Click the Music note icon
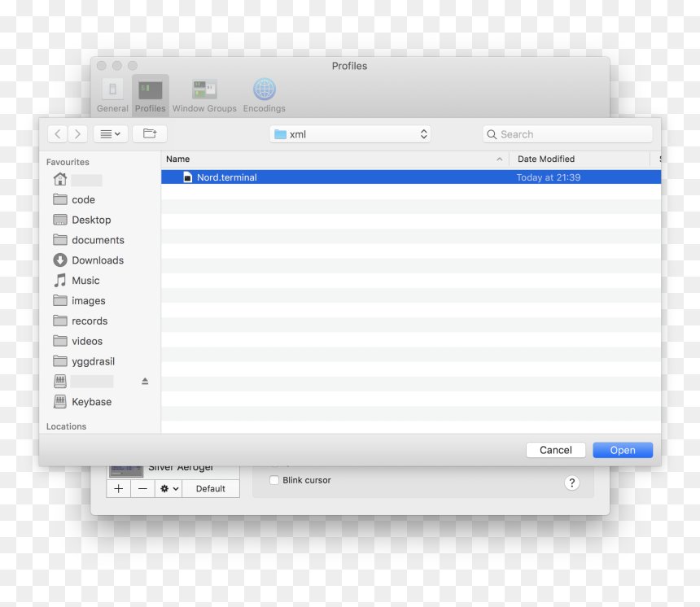This screenshot has width=700, height=607. pos(59,280)
